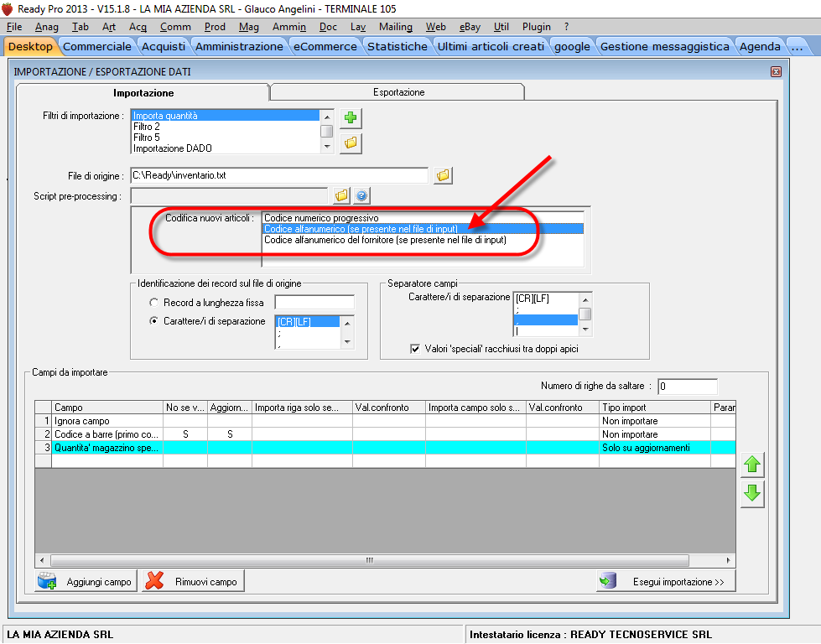Click Solo su aggiornamenti cell
The width and height of the screenshot is (821, 644).
tap(654, 448)
